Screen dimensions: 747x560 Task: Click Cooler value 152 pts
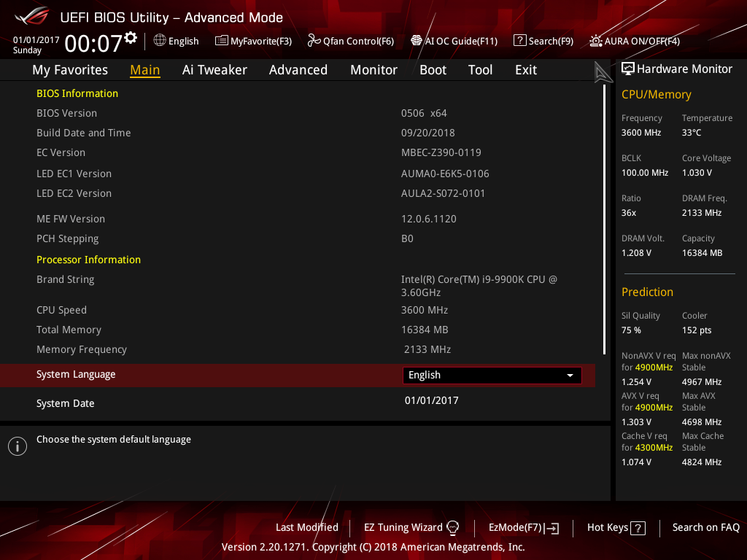coord(697,330)
